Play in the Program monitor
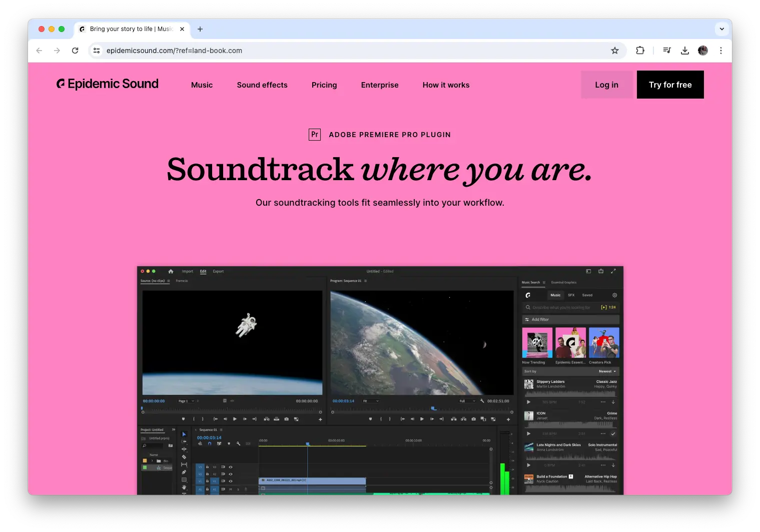This screenshot has height=532, width=760. coord(422,419)
